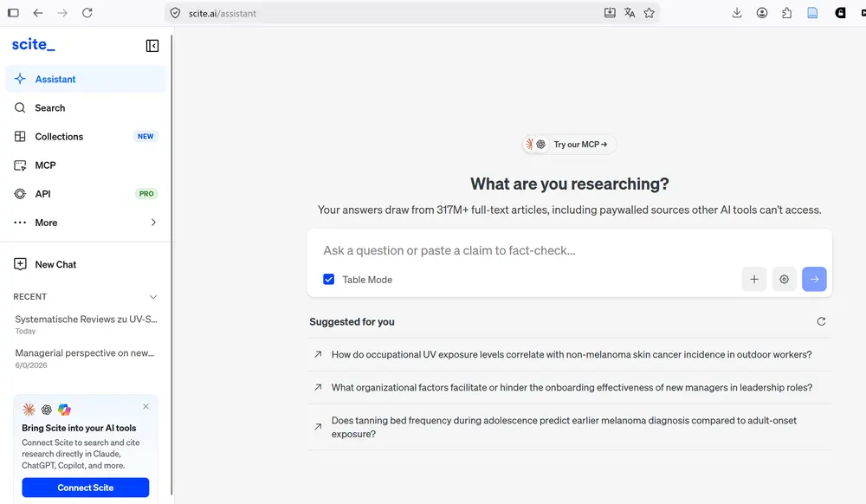
Task: Select suggestion about onboarding effectiveness of new managers
Action: click(570, 387)
